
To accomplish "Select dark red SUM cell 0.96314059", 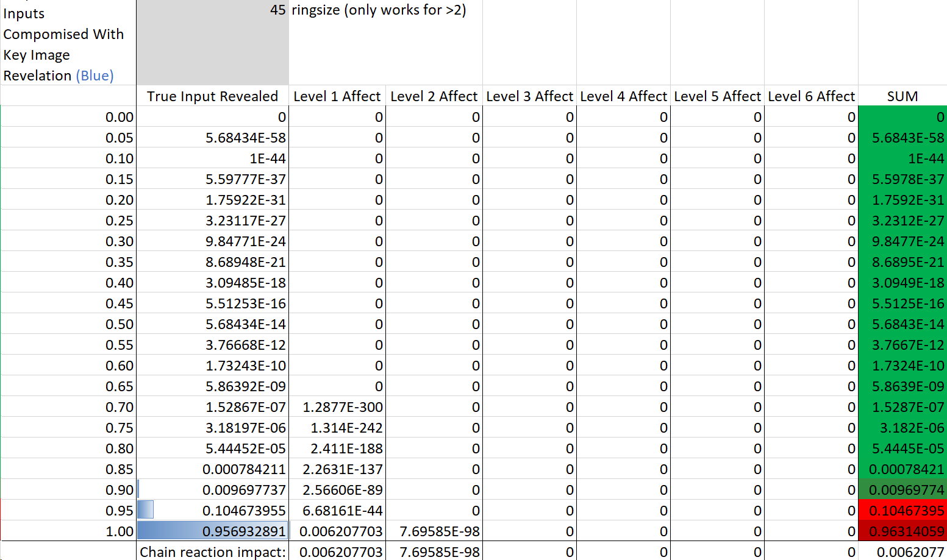I will pos(902,531).
